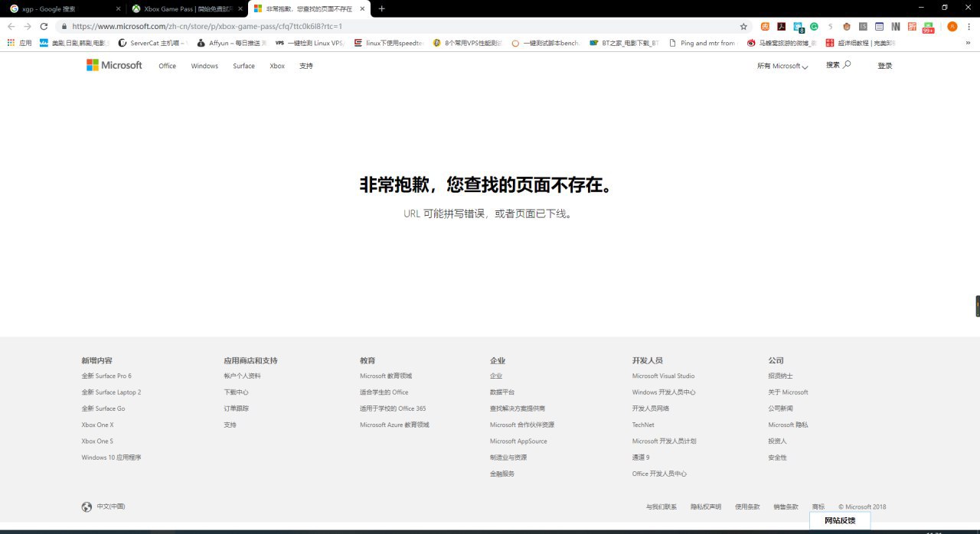This screenshot has width=980, height=534.
Task: Open the Adobe Acrobat extension icon
Action: [781, 26]
